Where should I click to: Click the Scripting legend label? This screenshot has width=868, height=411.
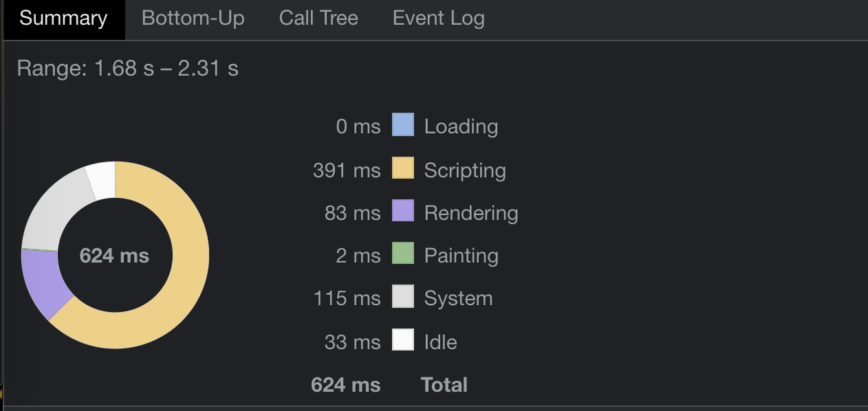(465, 170)
